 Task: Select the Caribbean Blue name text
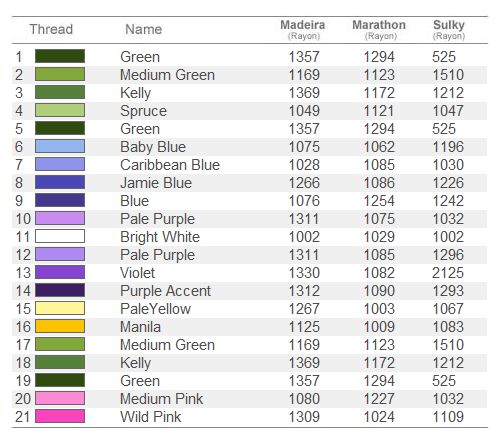point(170,165)
